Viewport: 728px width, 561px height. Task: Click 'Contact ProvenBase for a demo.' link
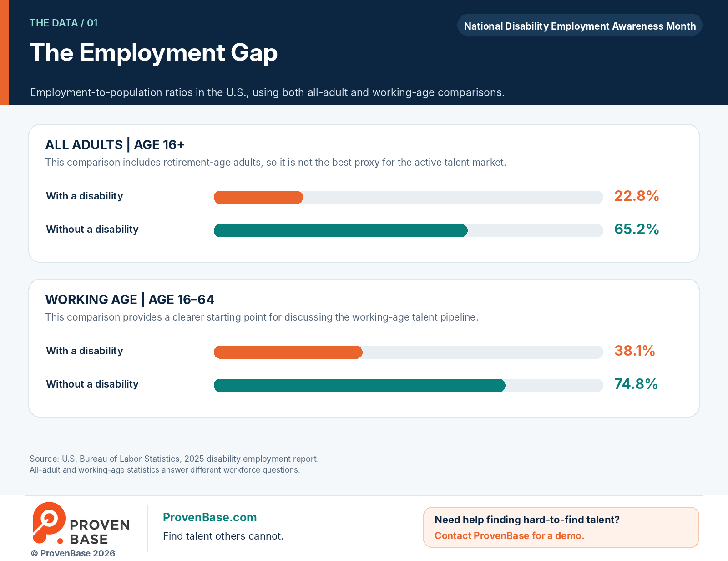pos(509,535)
